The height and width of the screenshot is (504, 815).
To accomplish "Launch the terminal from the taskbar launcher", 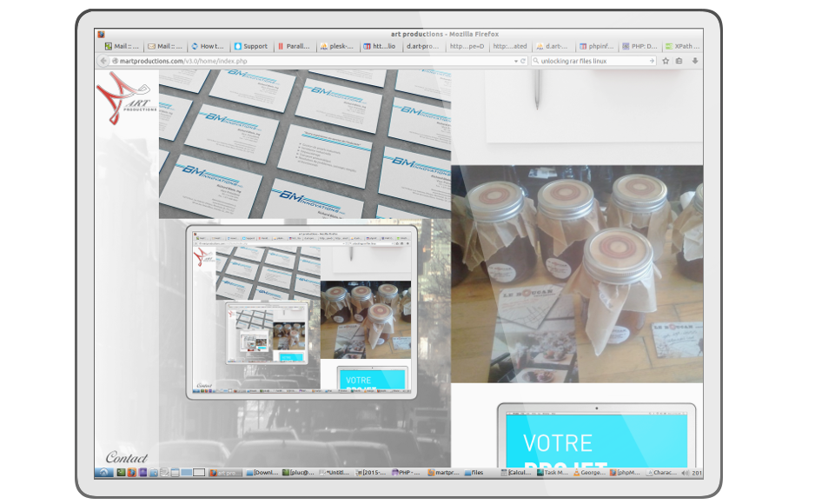I will click(x=122, y=473).
